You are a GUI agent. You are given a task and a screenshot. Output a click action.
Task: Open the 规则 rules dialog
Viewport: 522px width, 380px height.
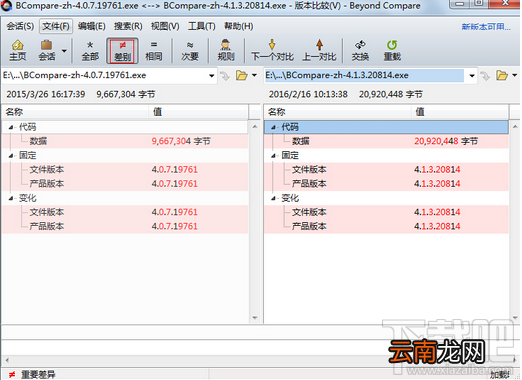226,50
